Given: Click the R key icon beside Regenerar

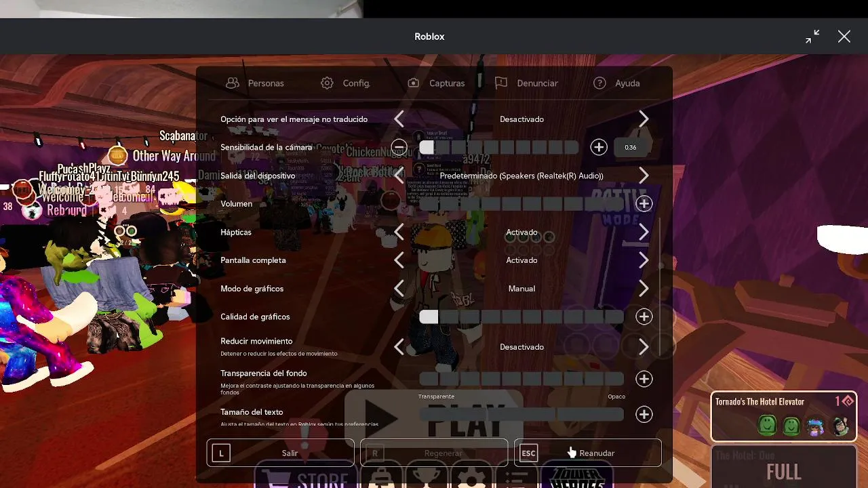Looking at the screenshot, I should click(374, 453).
